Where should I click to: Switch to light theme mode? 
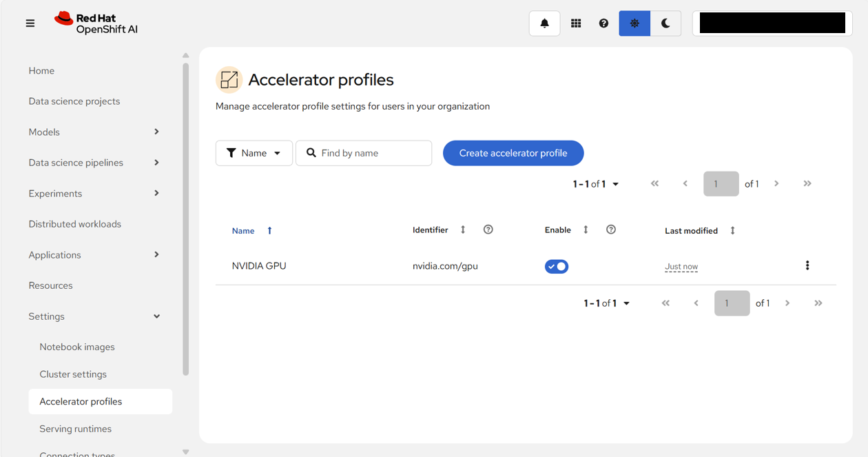pyautogui.click(x=634, y=23)
